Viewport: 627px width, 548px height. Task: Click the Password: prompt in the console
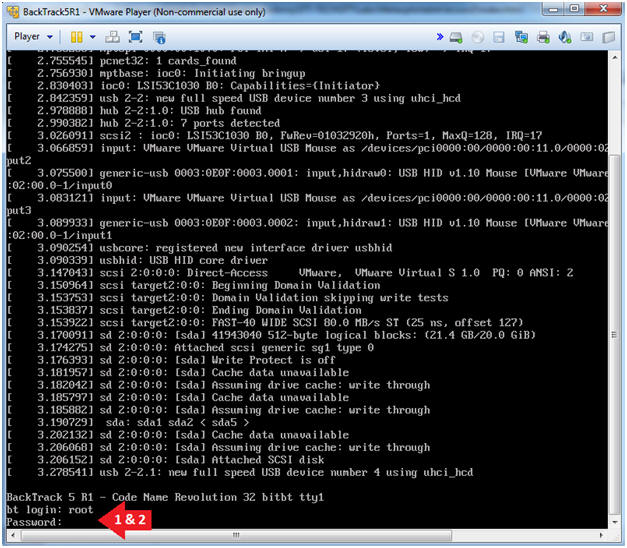pyautogui.click(x=34, y=522)
